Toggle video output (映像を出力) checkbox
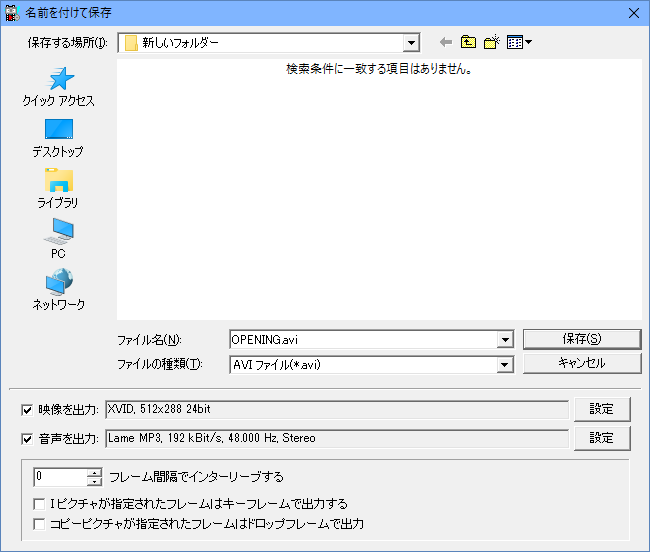650x552 pixels. click(27, 410)
